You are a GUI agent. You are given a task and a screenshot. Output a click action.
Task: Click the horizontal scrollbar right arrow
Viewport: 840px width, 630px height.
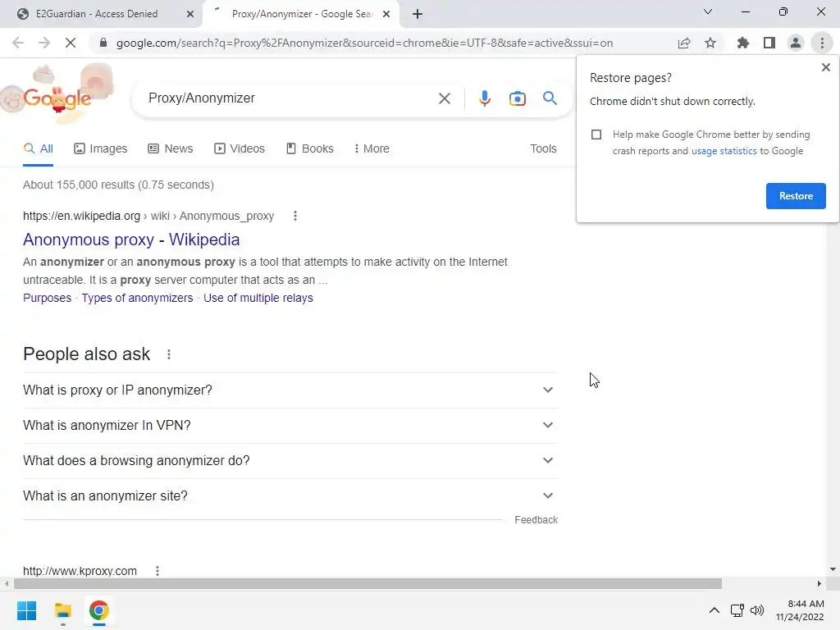pyautogui.click(x=819, y=583)
